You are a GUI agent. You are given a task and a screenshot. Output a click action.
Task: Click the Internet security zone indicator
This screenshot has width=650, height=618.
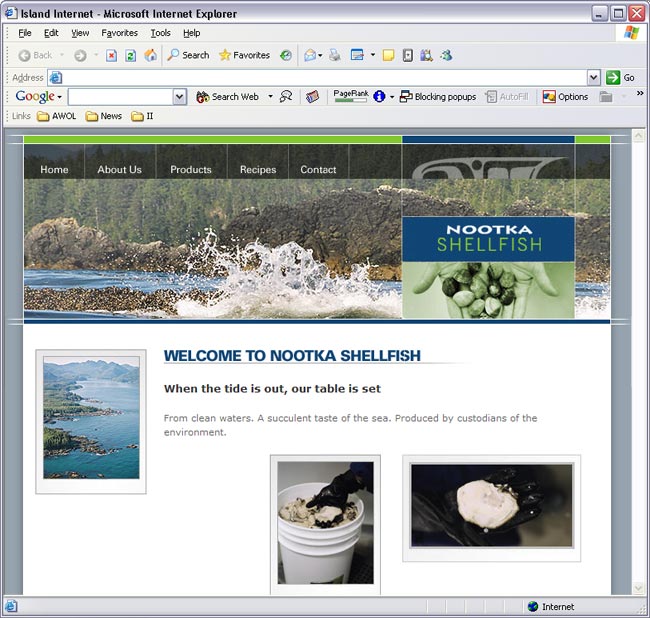pyautogui.click(x=551, y=607)
